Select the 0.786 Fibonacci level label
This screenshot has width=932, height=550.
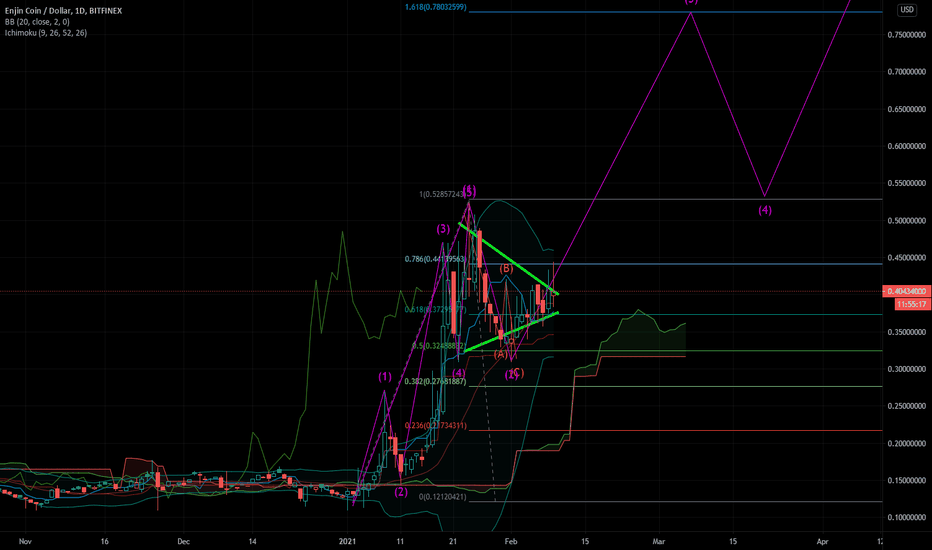point(435,259)
